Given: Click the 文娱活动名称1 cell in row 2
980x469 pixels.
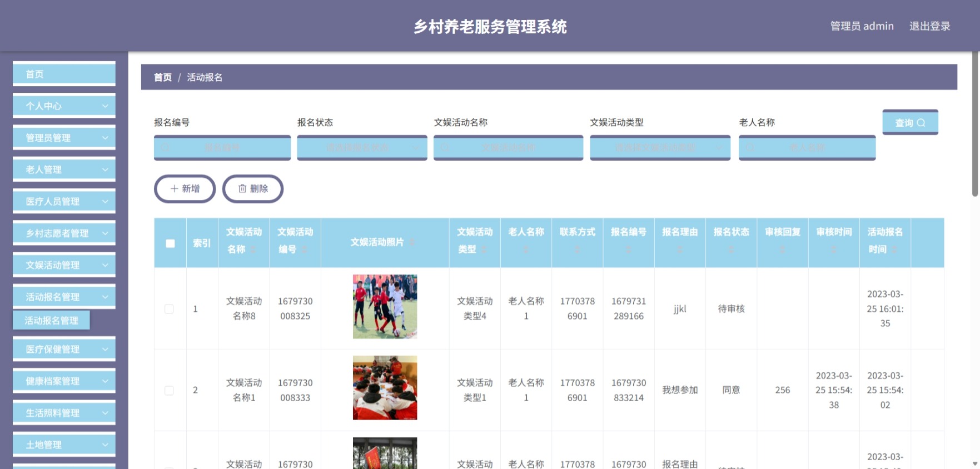Looking at the screenshot, I should click(x=244, y=390).
